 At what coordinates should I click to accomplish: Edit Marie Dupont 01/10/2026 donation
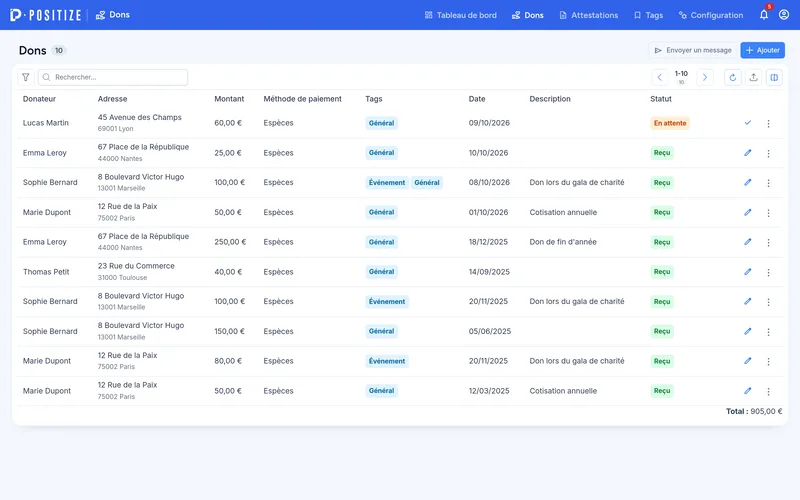pos(747,212)
